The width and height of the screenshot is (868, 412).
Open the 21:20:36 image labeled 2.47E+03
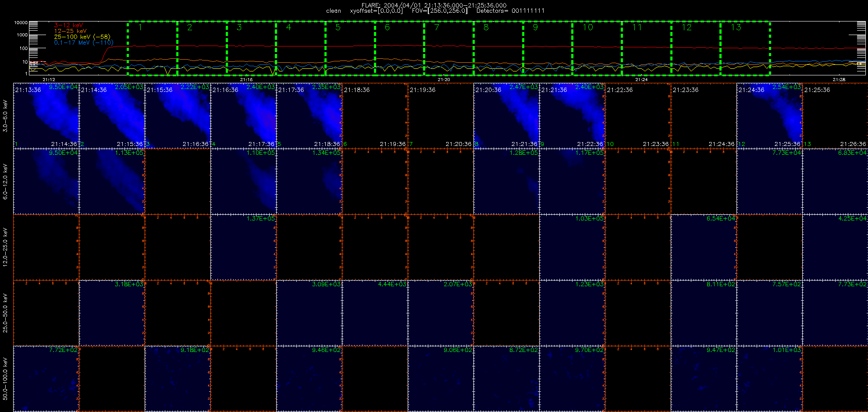(x=507, y=116)
